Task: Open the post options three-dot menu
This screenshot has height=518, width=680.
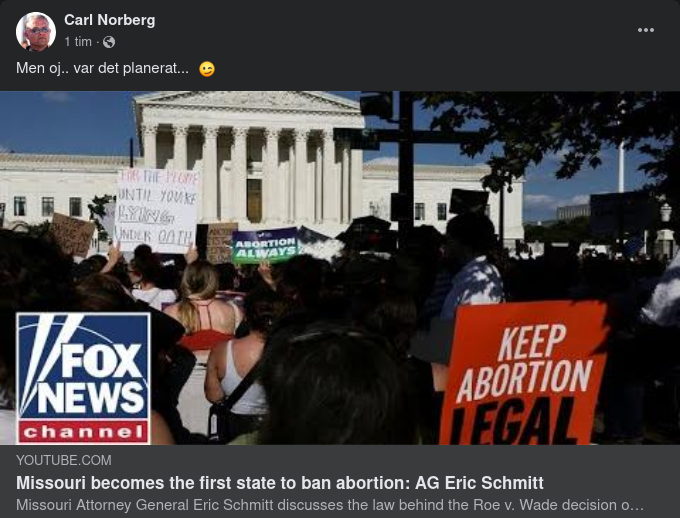Action: [645, 30]
